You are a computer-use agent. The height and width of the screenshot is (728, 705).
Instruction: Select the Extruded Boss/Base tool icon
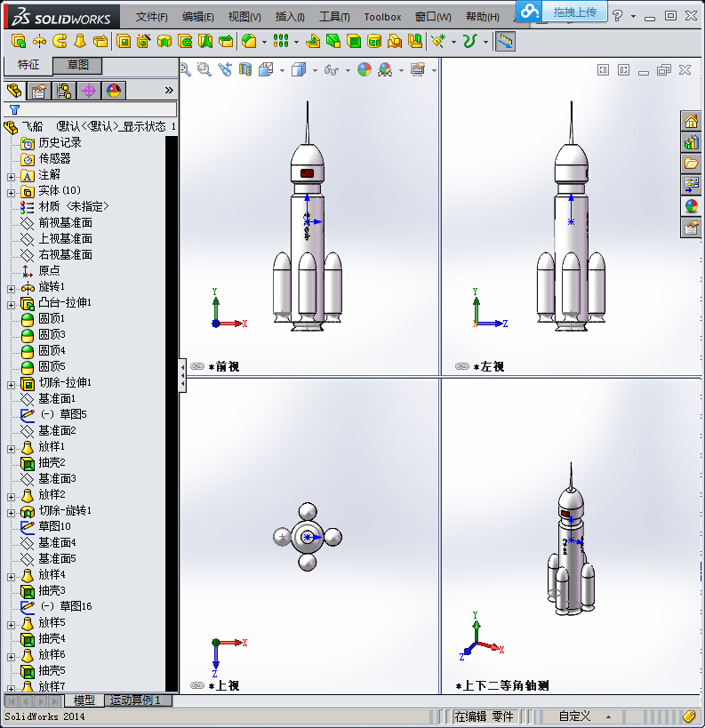pyautogui.click(x=18, y=41)
